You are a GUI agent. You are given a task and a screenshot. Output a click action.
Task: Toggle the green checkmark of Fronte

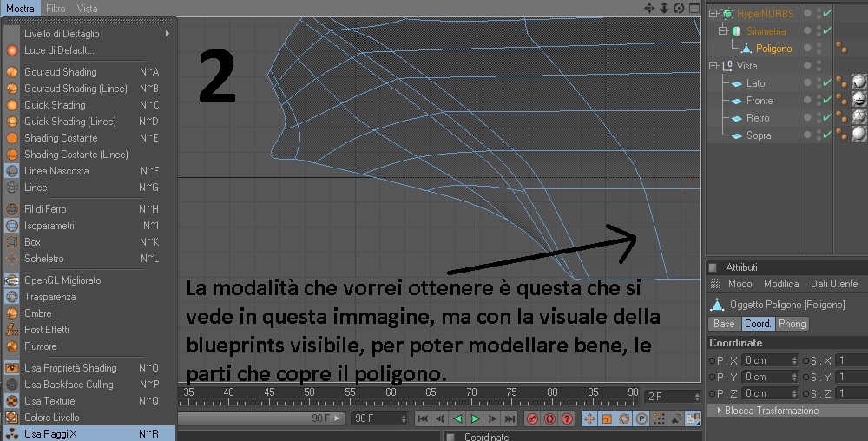click(827, 100)
